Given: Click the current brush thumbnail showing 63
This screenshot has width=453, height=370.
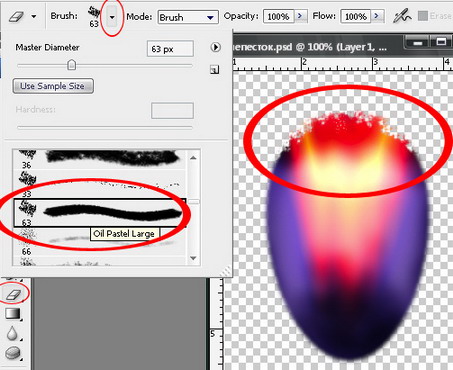Looking at the screenshot, I should tap(94, 17).
